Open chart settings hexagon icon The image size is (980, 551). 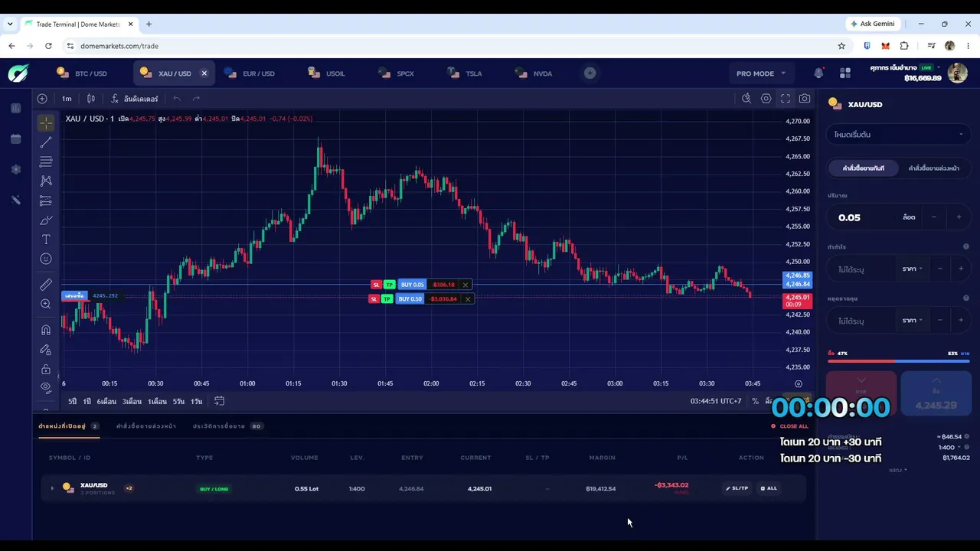click(766, 99)
